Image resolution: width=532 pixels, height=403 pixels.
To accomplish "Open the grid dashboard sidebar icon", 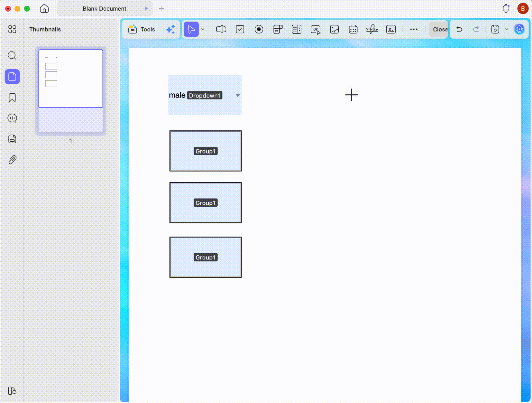I will pos(12,29).
